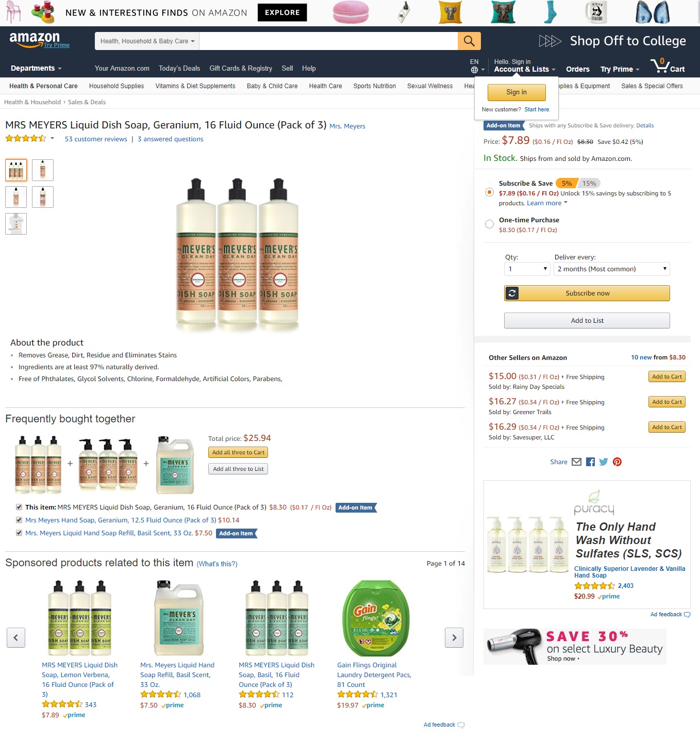Image resolution: width=700 pixels, height=739 pixels.
Task: Uncheck the Mrs Meyers Hand Soap Geranium item
Action: (19, 520)
